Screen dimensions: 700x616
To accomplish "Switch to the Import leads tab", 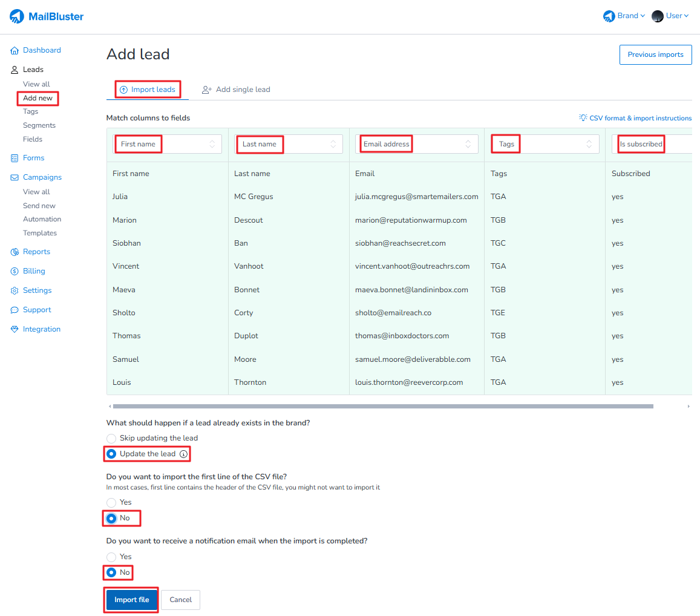I will click(148, 90).
